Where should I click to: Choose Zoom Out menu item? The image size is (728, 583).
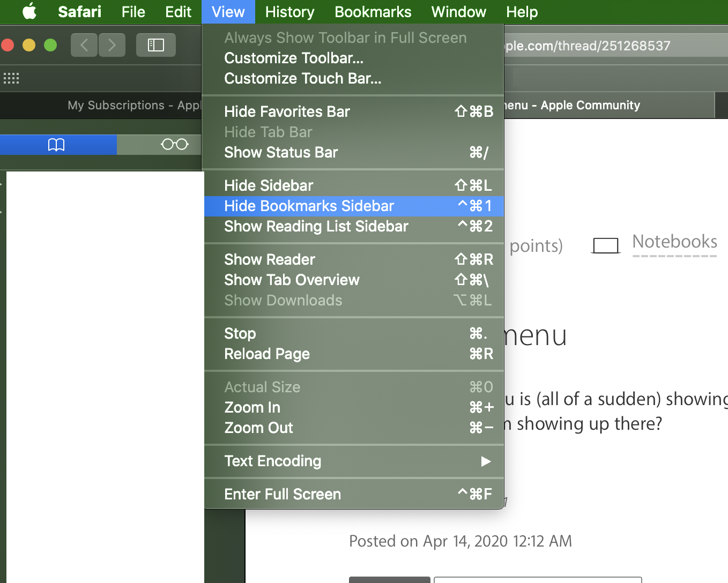coord(354,428)
